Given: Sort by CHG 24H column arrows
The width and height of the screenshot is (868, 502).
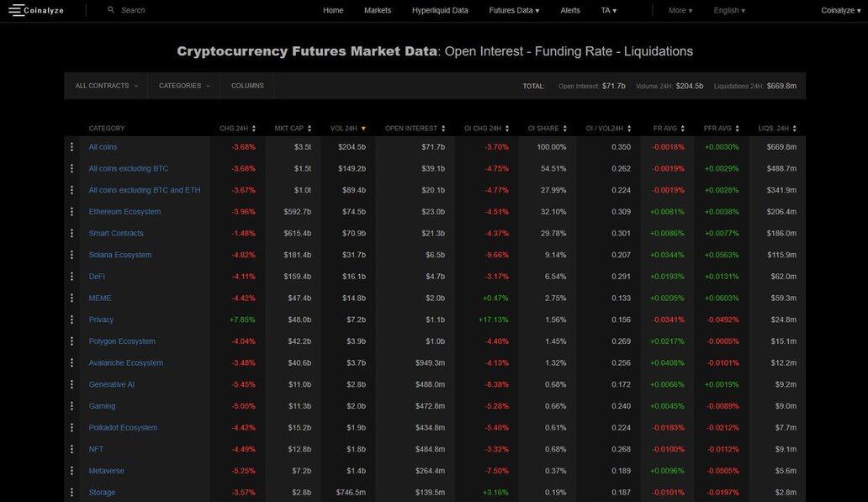Looking at the screenshot, I should 254,129.
